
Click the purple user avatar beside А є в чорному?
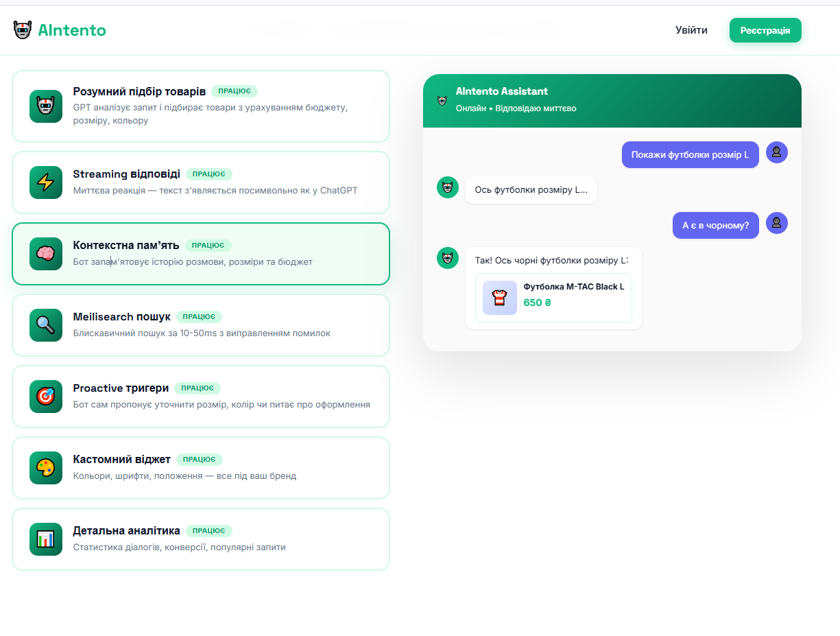[777, 223]
